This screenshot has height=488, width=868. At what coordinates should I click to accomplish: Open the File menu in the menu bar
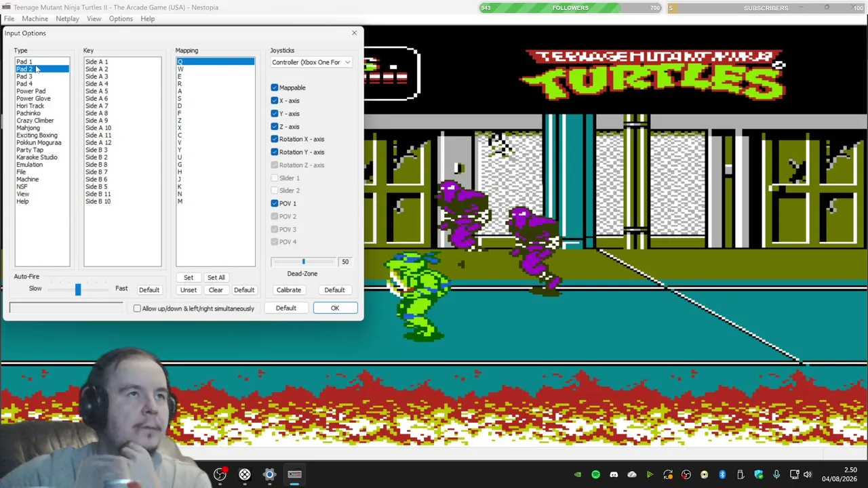pyautogui.click(x=9, y=19)
